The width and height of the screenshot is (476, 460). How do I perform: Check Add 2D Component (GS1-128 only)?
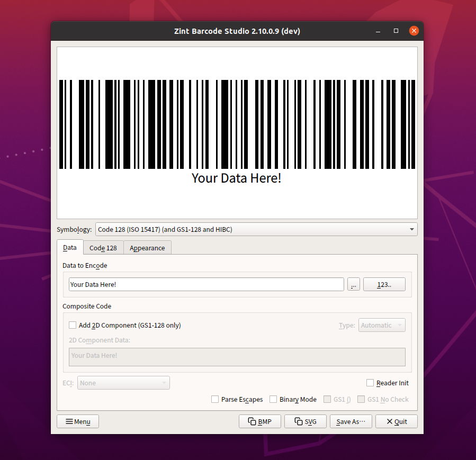click(73, 325)
